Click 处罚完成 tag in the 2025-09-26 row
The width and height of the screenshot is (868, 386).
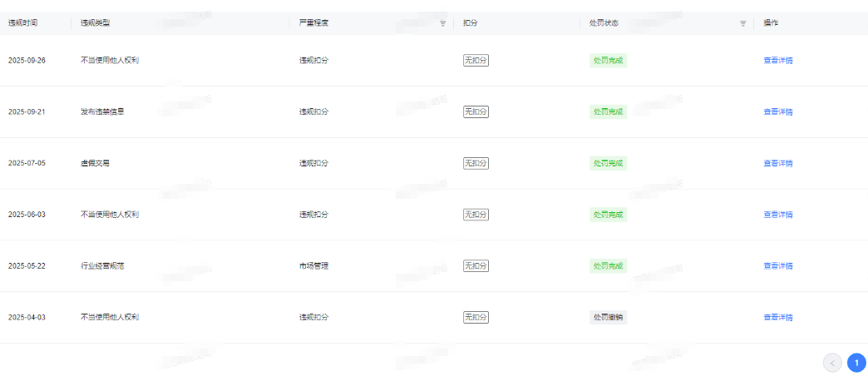tap(607, 61)
